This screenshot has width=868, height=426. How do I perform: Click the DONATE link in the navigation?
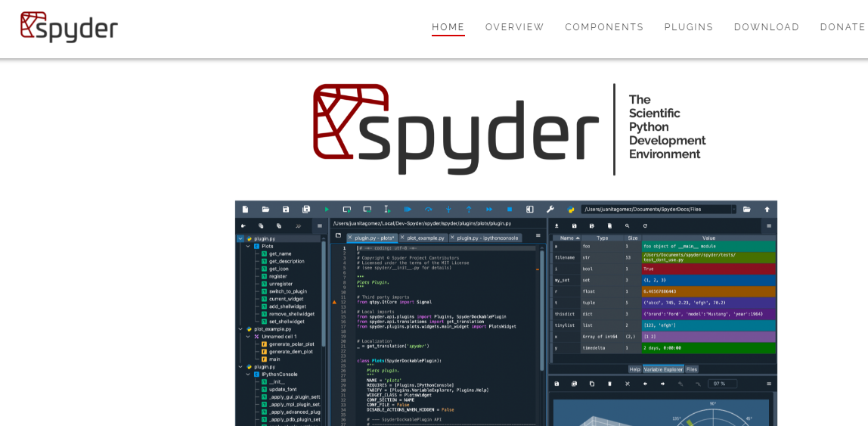point(842,27)
